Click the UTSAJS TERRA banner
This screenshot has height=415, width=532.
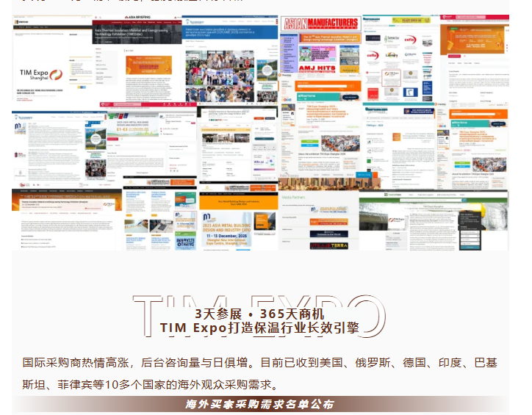(328, 245)
